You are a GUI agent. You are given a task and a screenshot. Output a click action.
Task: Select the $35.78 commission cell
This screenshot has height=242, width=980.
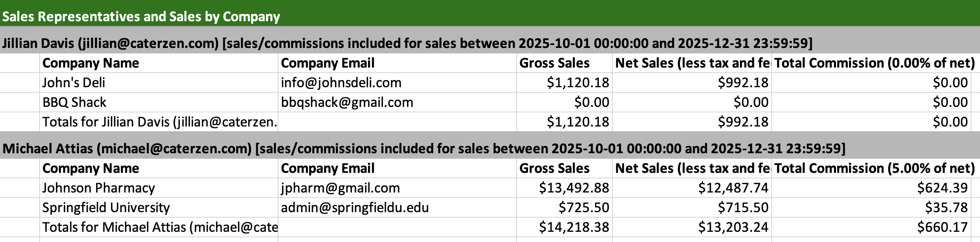(946, 207)
